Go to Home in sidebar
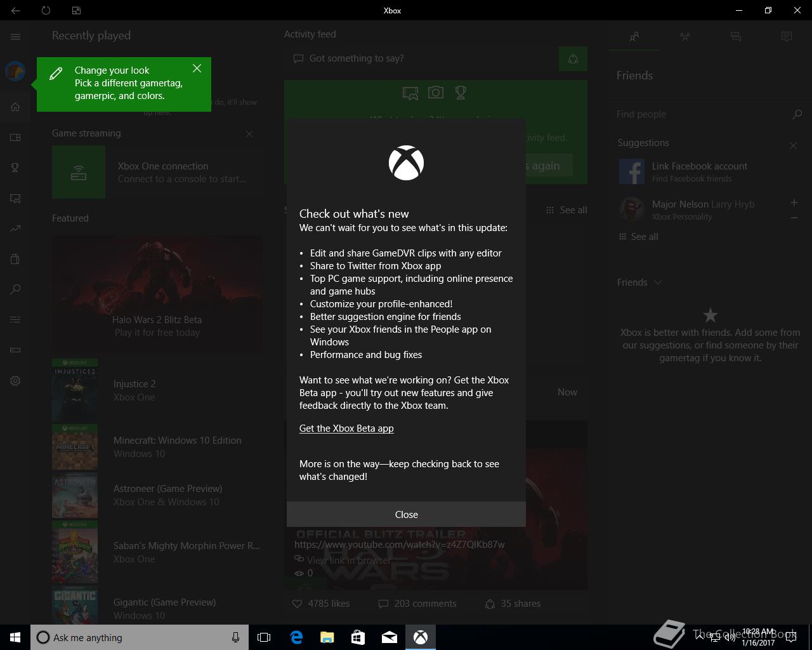 [15, 107]
